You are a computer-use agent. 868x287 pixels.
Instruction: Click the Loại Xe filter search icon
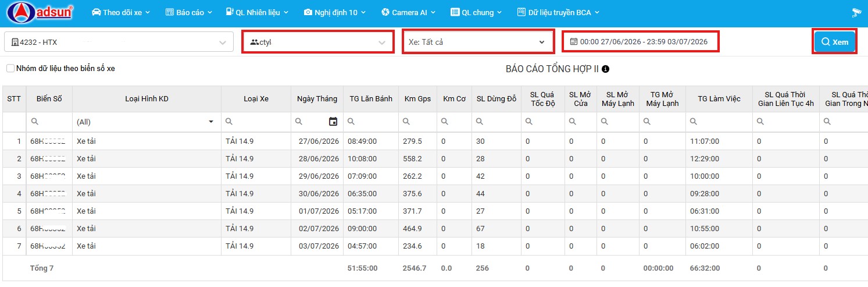(x=230, y=122)
